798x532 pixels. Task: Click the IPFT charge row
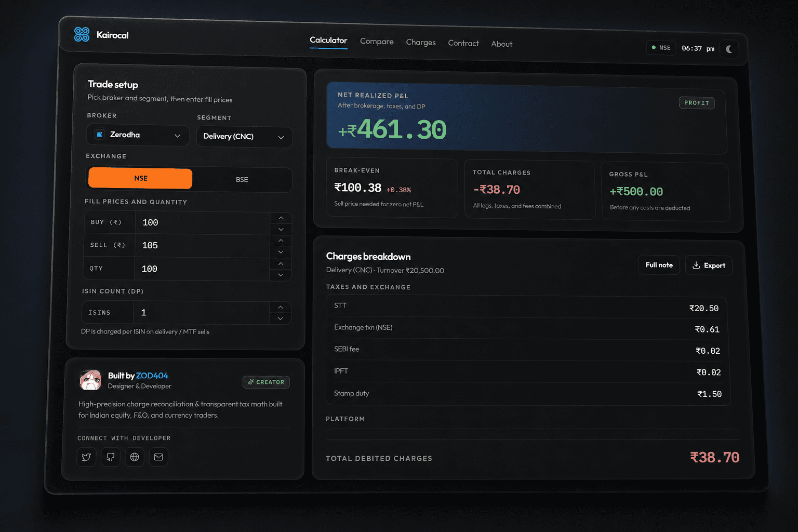pyautogui.click(x=527, y=372)
